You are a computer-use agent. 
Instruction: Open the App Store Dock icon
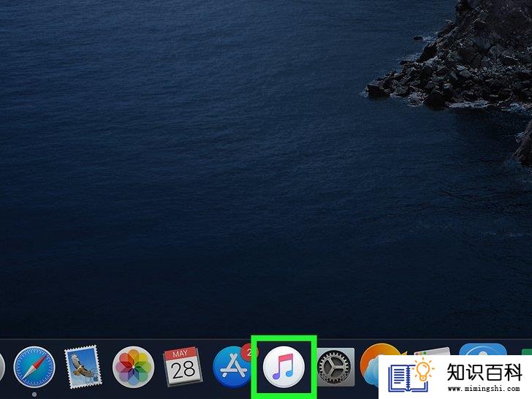(232, 367)
